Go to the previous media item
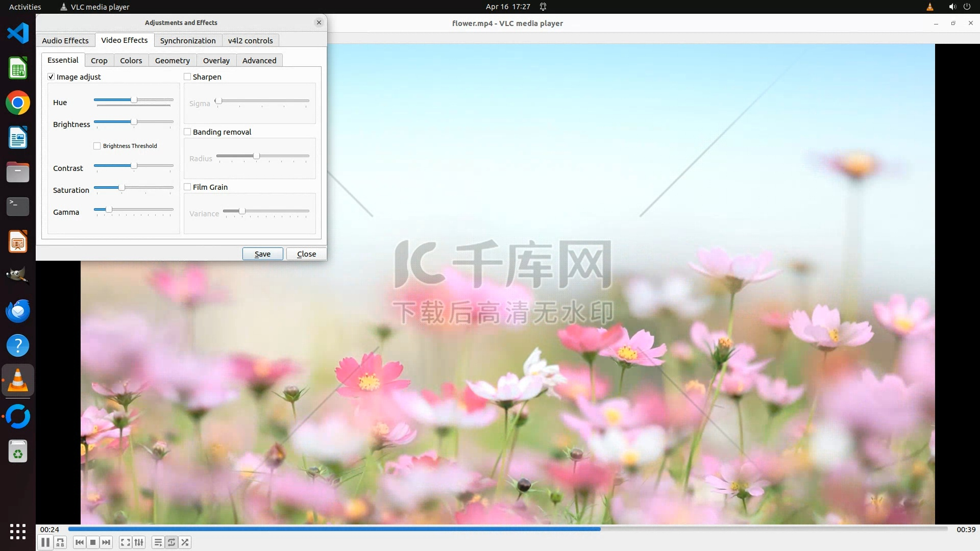Viewport: 980px width, 551px height. click(x=80, y=542)
